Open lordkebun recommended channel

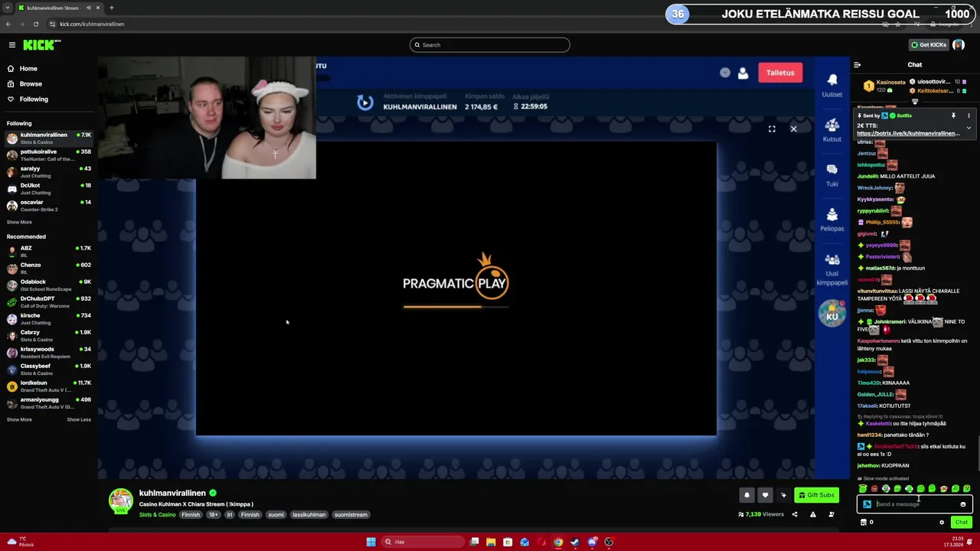pyautogui.click(x=49, y=386)
